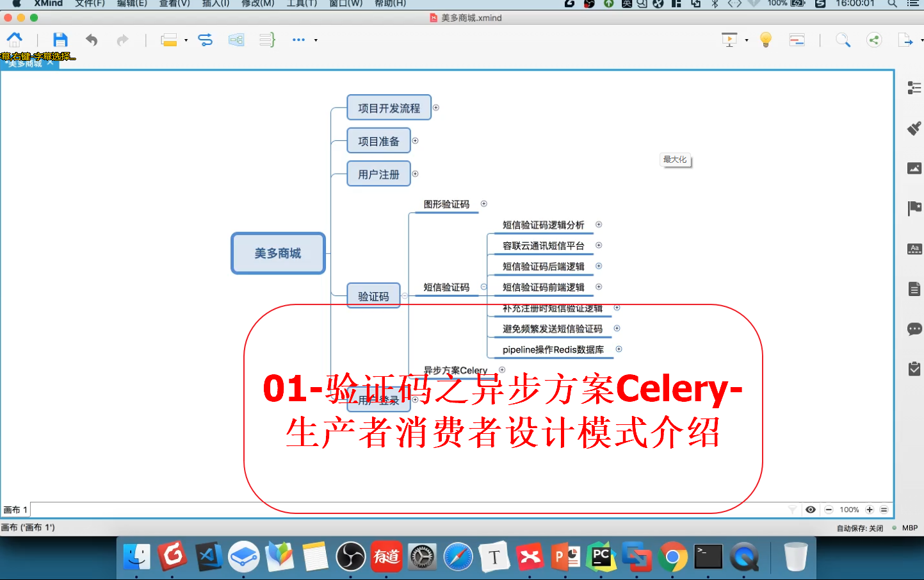
Task: Open the presentation dropdown arrow
Action: (x=747, y=40)
